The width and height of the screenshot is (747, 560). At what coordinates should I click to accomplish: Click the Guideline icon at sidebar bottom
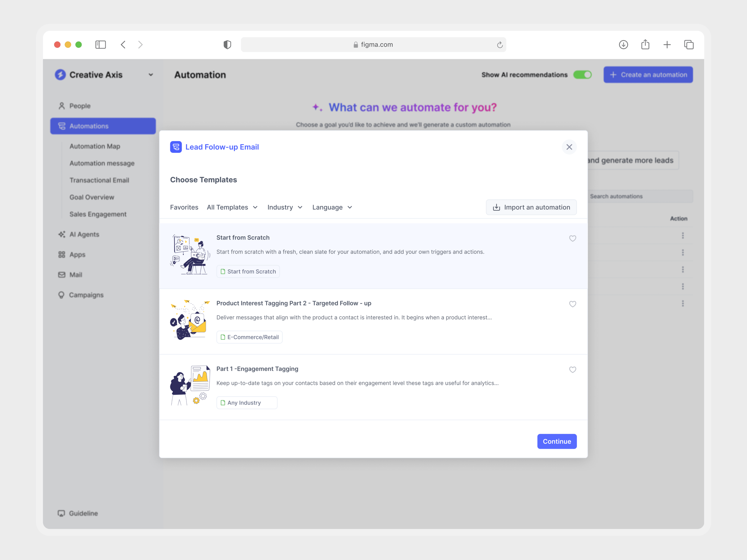[61, 513]
